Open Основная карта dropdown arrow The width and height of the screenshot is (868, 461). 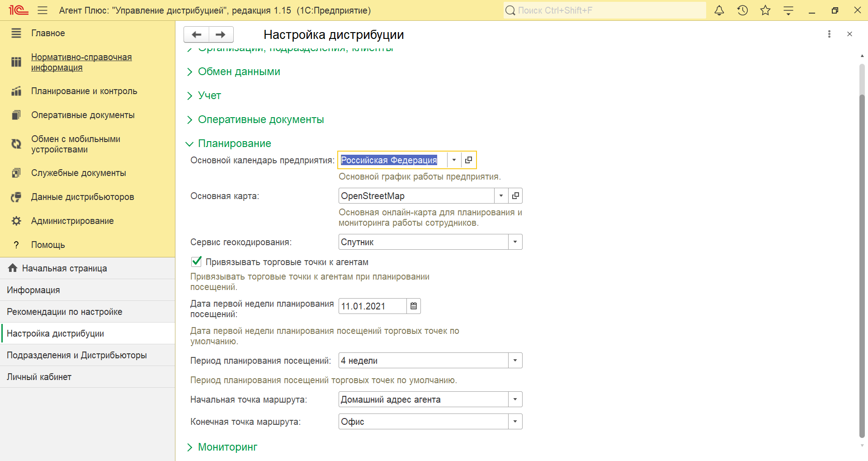[x=501, y=196]
